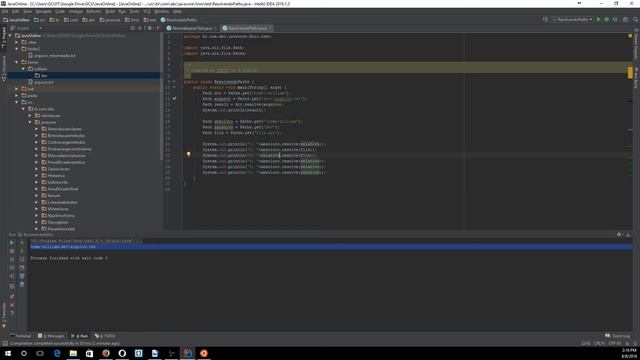Screen dimensions: 640x360
Task: Click the IntelliJ IDEA icon on the taskbar
Action: pos(187,353)
